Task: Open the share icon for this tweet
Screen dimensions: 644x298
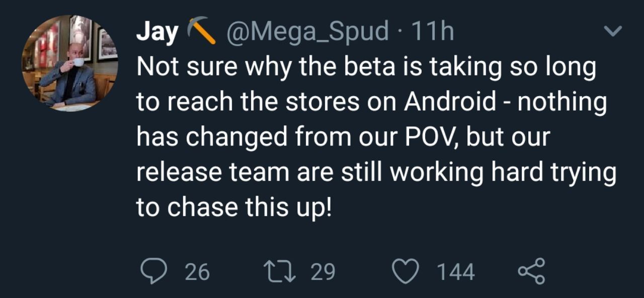Action: [x=531, y=272]
